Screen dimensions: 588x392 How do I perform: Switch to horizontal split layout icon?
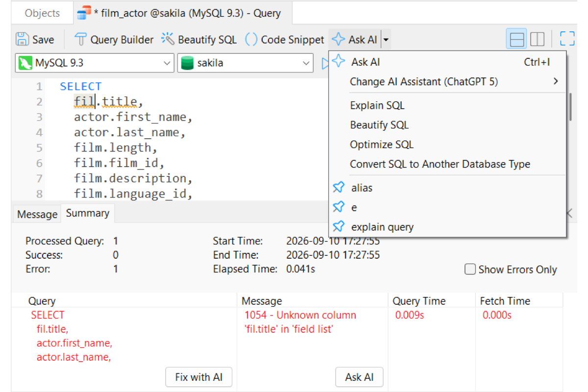coord(517,39)
